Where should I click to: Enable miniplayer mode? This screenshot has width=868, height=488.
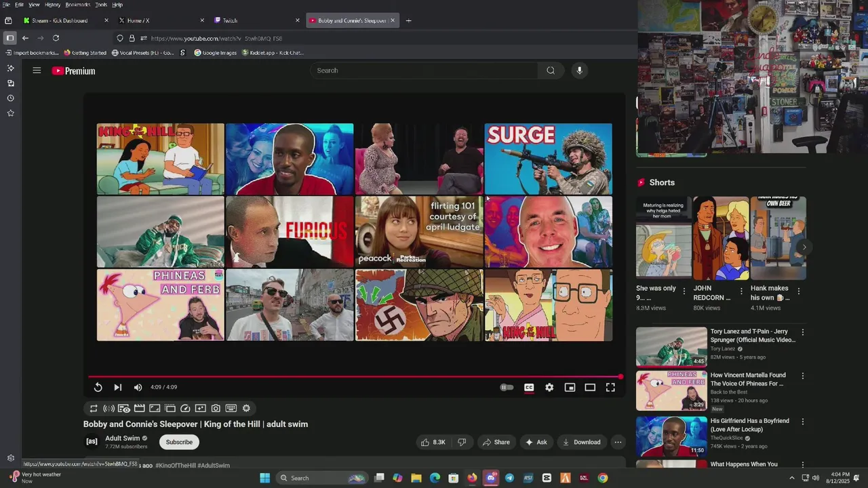570,387
